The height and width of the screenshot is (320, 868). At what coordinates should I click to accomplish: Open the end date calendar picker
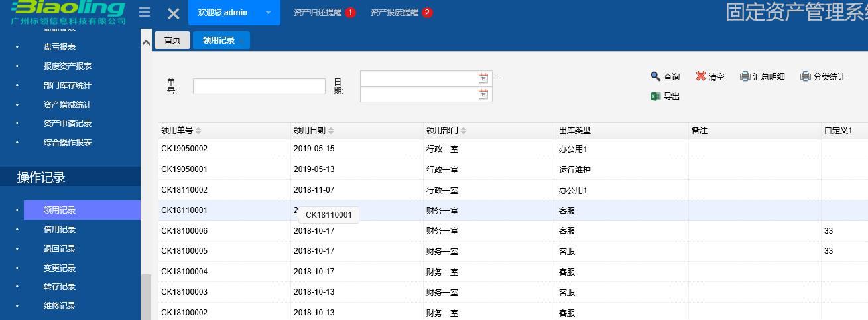(x=483, y=94)
